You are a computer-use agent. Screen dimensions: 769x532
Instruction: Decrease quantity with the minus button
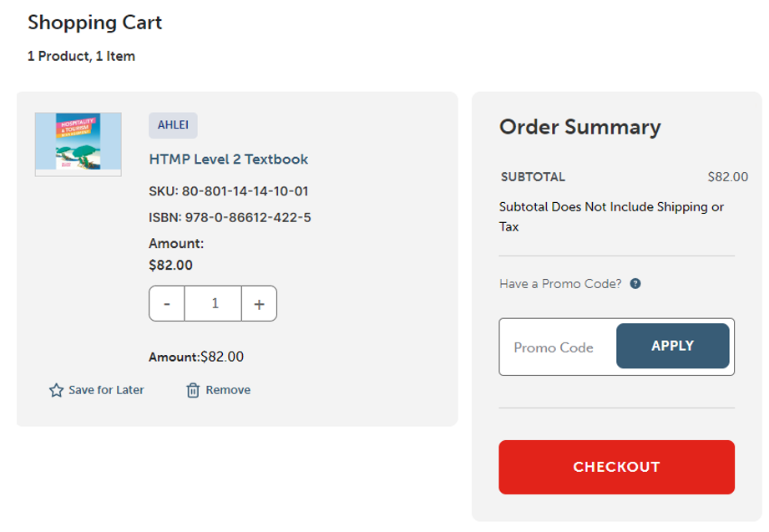(167, 304)
